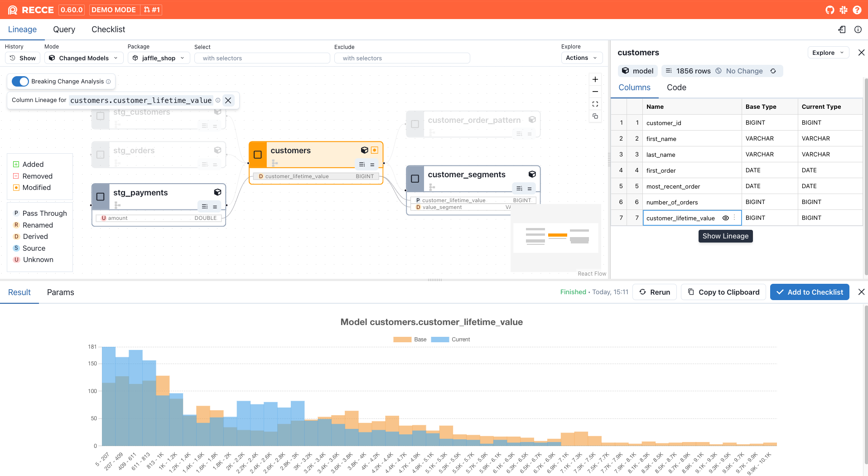Open the Actions dropdown menu
This screenshot has width=868, height=476.
582,58
